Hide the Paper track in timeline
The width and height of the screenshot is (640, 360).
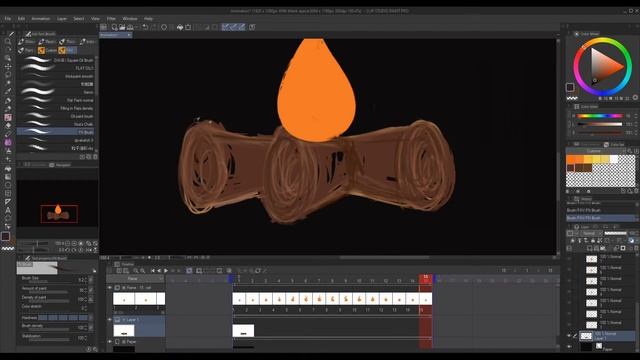tap(109, 342)
